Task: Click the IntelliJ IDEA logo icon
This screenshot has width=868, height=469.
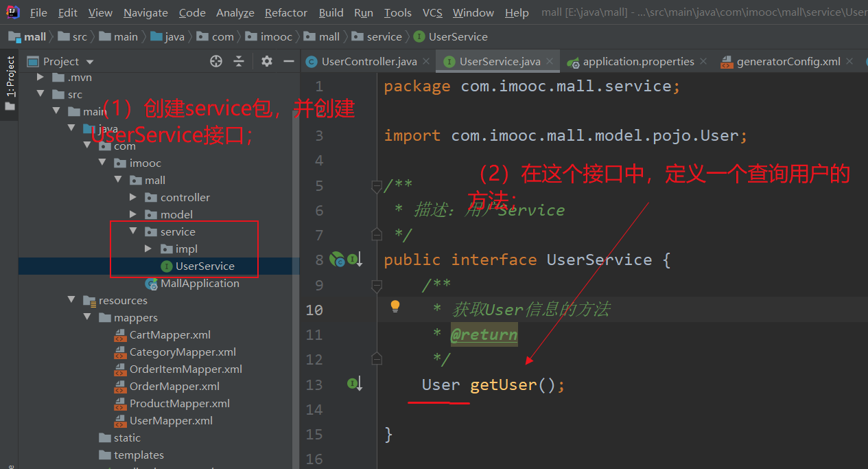Action: point(13,12)
